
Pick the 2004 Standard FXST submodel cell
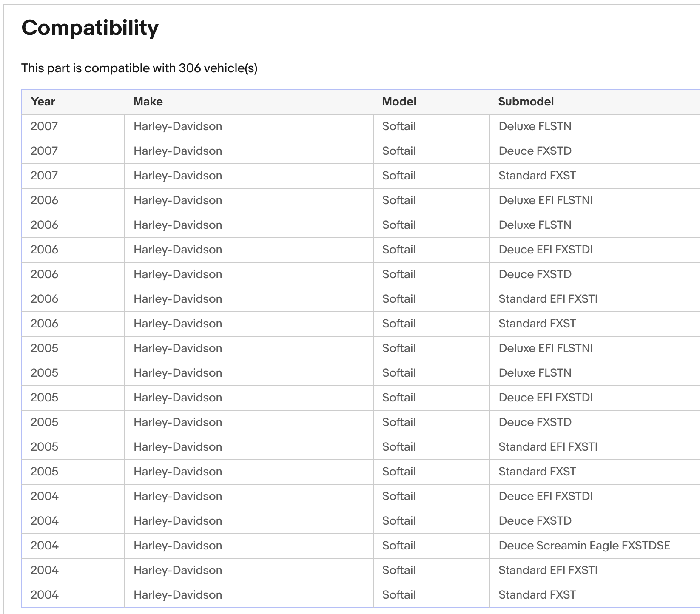pos(537,595)
